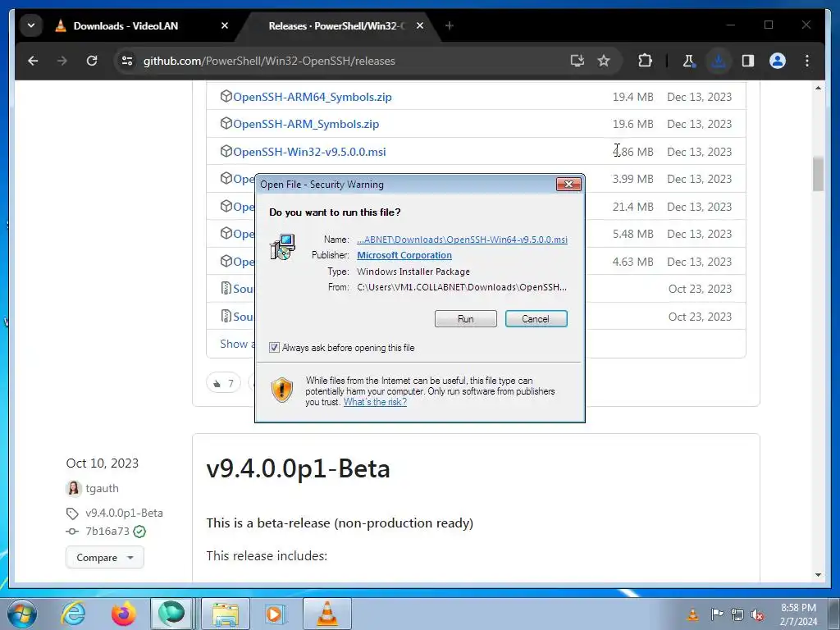Viewport: 840px width, 630px height.
Task: Uncheck Always ask before opening this file
Action: click(x=274, y=348)
